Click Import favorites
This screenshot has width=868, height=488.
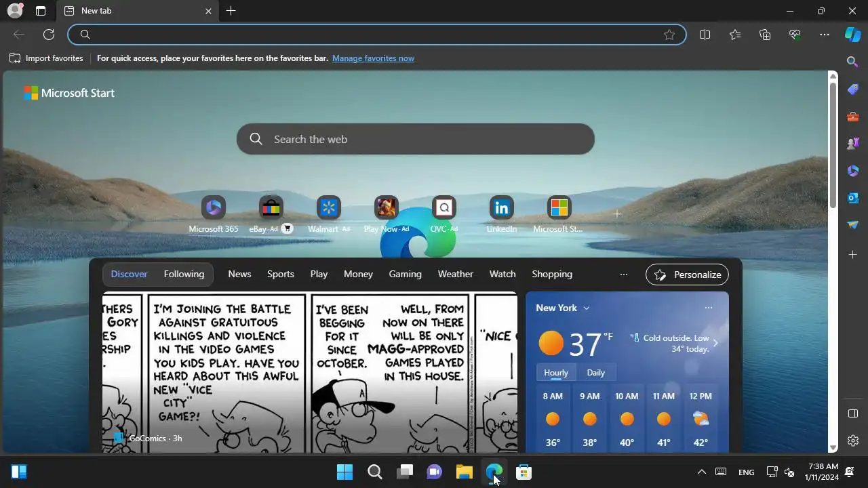click(x=46, y=58)
